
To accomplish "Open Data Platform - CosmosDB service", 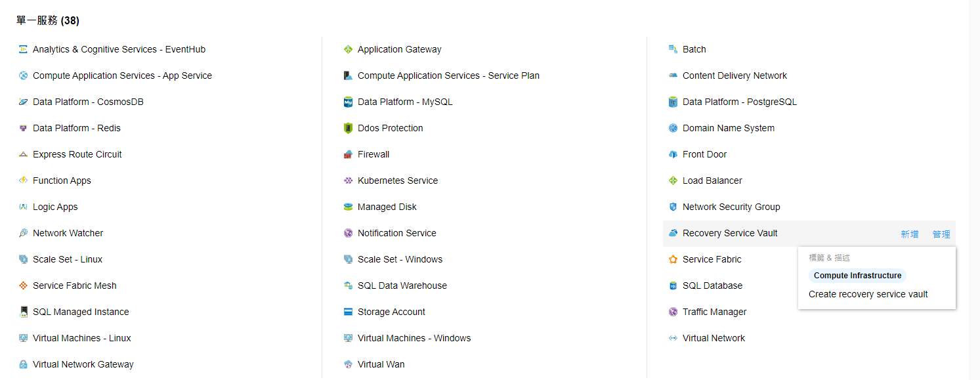I will (x=88, y=102).
